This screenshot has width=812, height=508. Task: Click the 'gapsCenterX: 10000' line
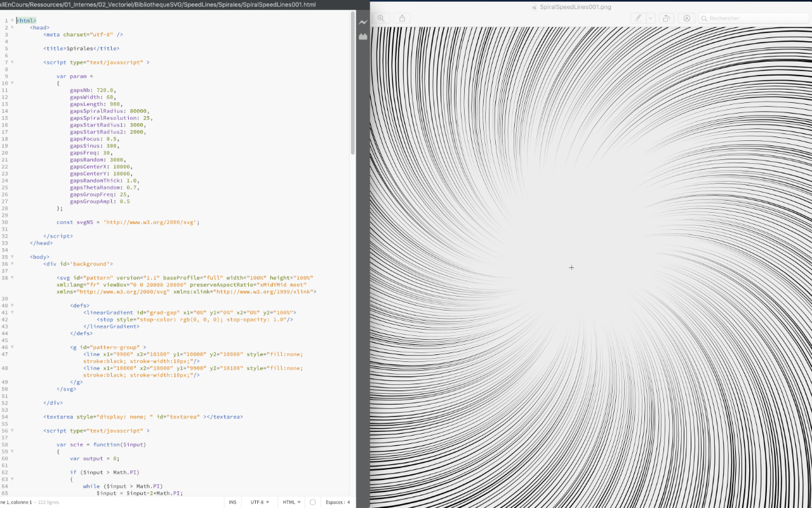pyautogui.click(x=102, y=167)
